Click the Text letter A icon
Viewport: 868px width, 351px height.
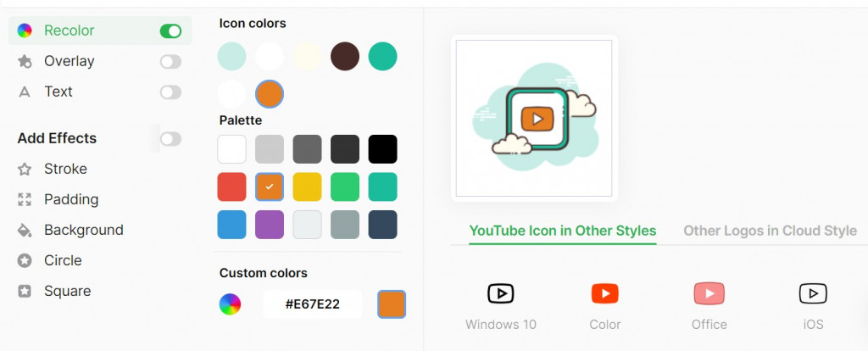(x=25, y=92)
